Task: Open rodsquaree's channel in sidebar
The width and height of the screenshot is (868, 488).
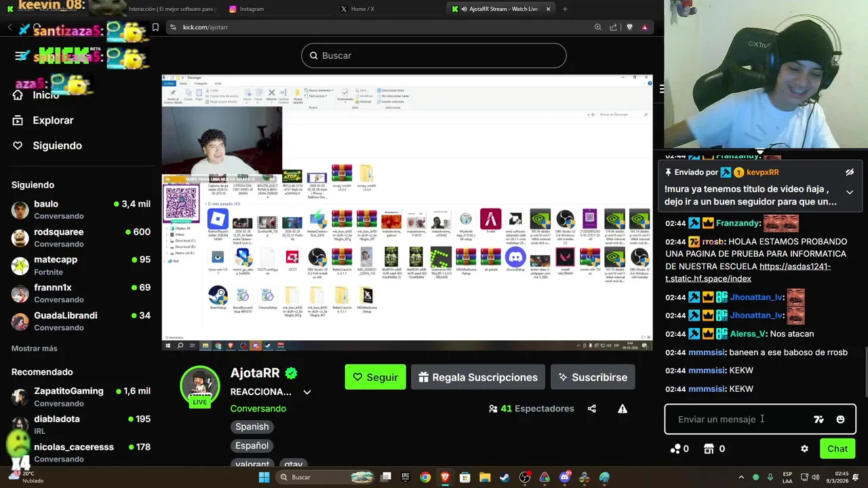Action: click(x=81, y=237)
